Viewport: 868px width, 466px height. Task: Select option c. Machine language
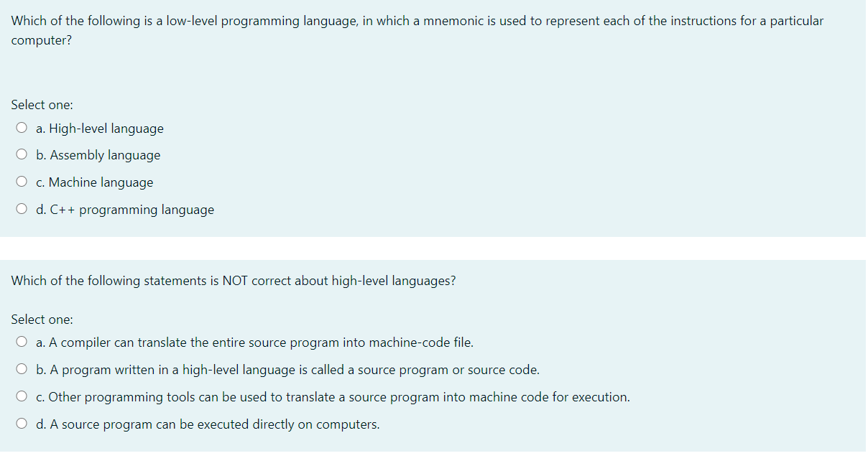22,181
